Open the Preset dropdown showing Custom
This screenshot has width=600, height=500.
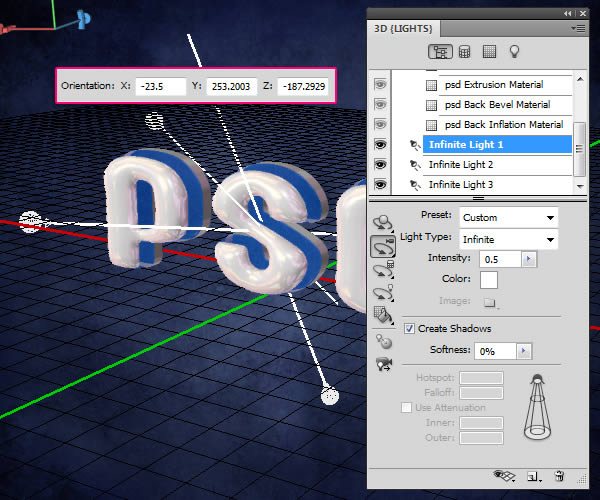[x=507, y=217]
